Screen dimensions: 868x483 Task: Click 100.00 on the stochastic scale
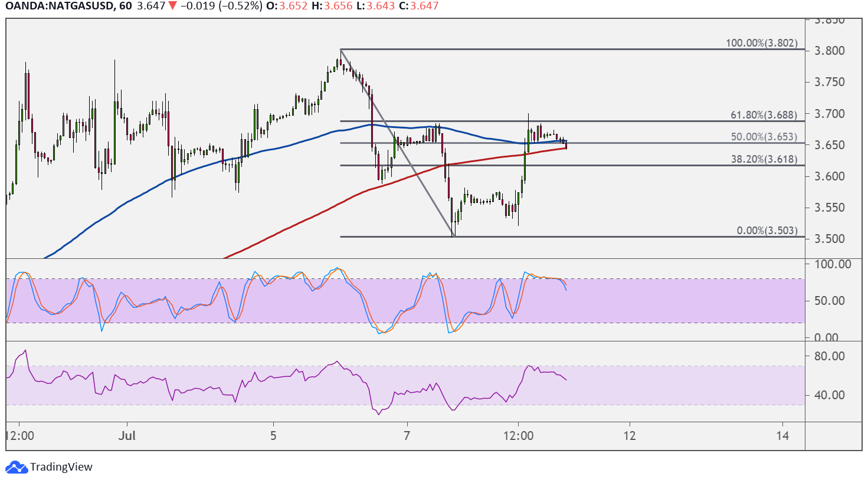click(x=833, y=264)
